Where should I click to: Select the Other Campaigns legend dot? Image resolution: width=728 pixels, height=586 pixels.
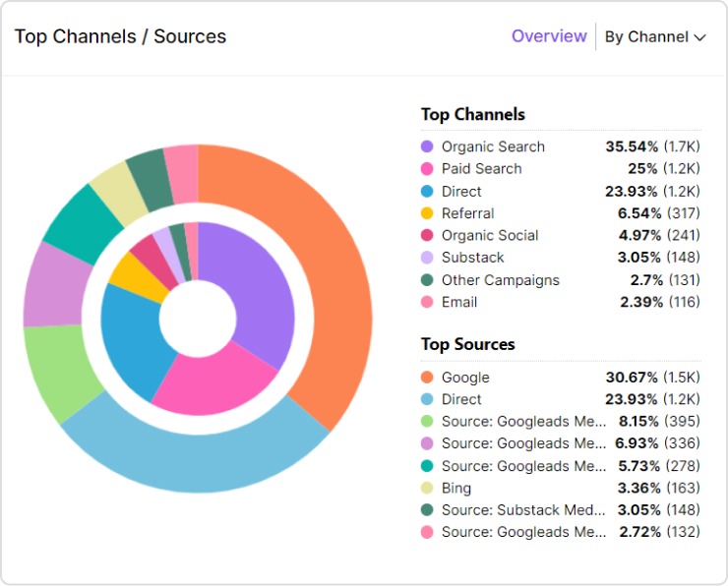coord(427,280)
